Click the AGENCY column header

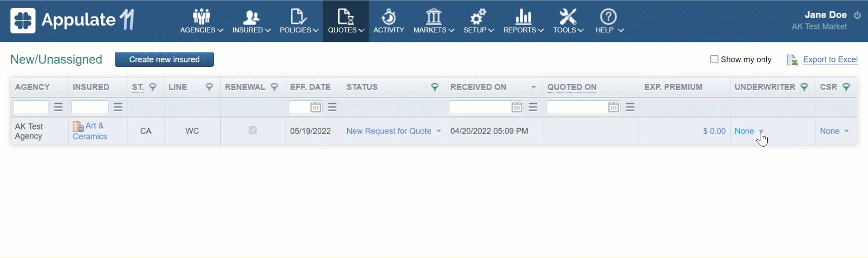(32, 87)
